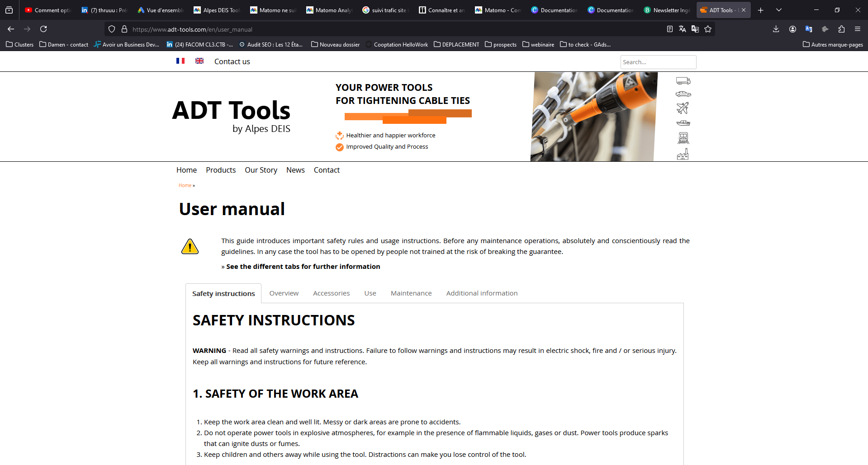868x465 pixels.
Task: Open the Cooptation HelloWork bookmark
Action: 397,44
